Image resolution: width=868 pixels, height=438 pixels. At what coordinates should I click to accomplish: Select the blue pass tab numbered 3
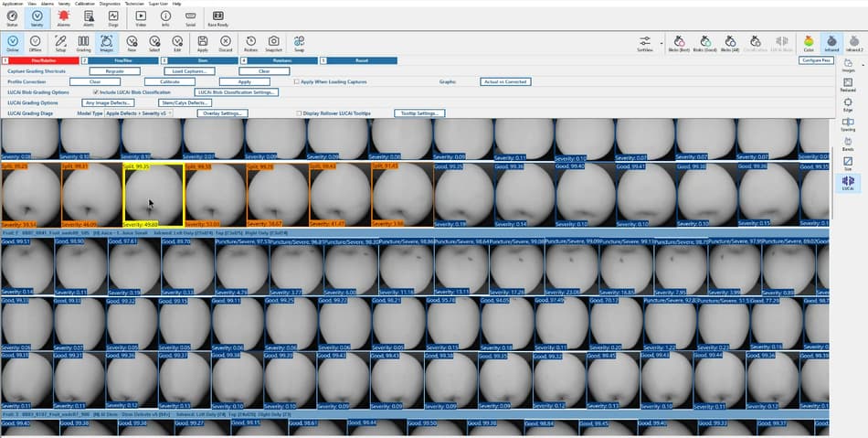[199, 60]
